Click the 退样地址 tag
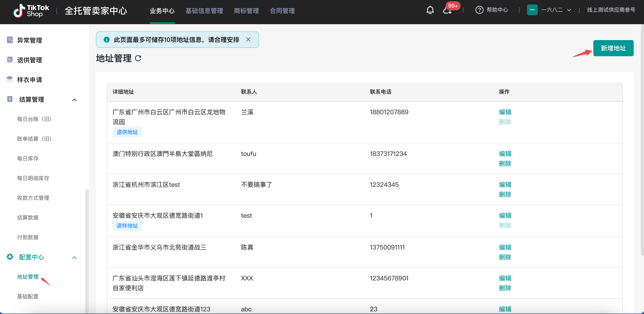This screenshot has width=644, height=314. pyautogui.click(x=127, y=226)
